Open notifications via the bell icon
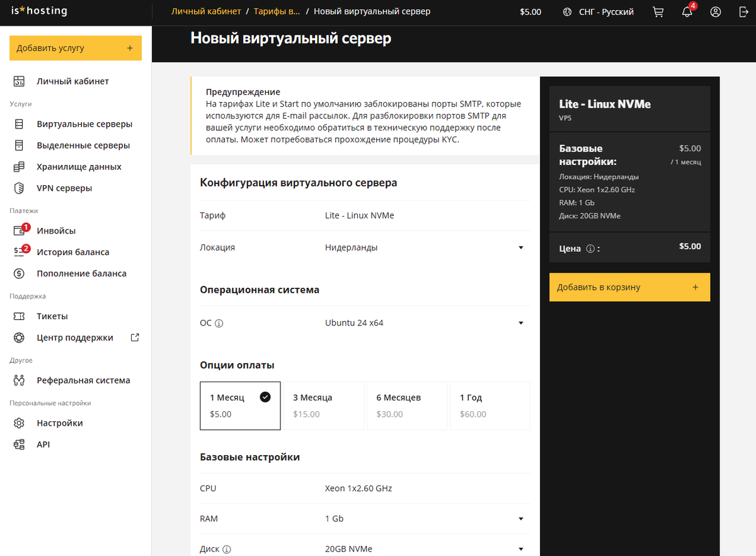756x556 pixels. point(687,12)
